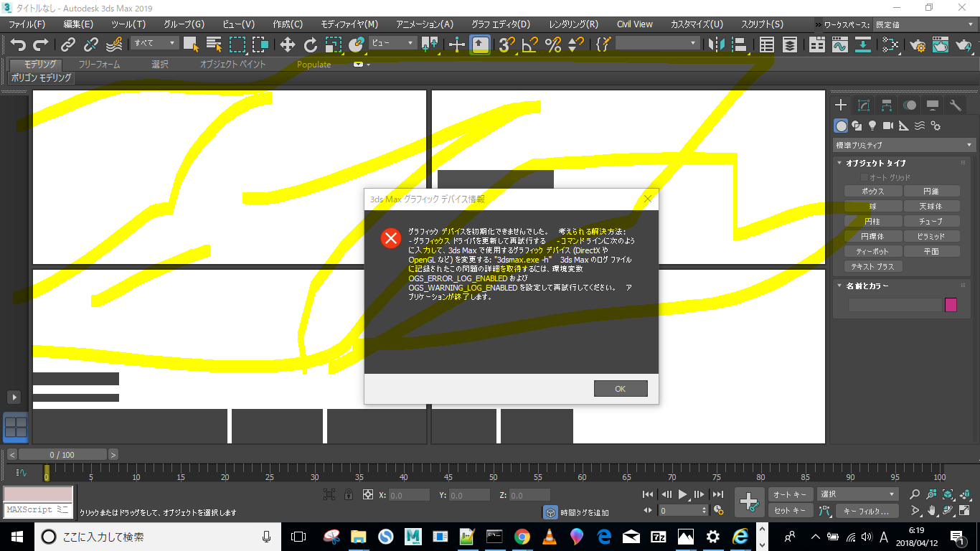Open the magenta object color swatch
The image size is (980, 551).
[951, 305]
